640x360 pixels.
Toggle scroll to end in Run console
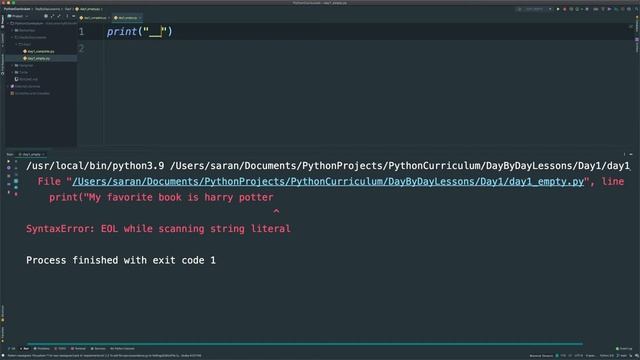16,181
